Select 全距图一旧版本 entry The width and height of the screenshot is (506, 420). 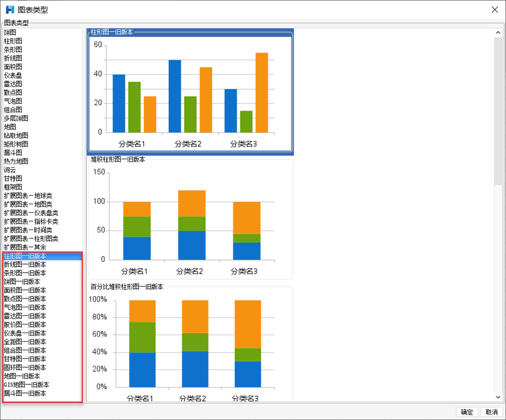[x=25, y=342]
